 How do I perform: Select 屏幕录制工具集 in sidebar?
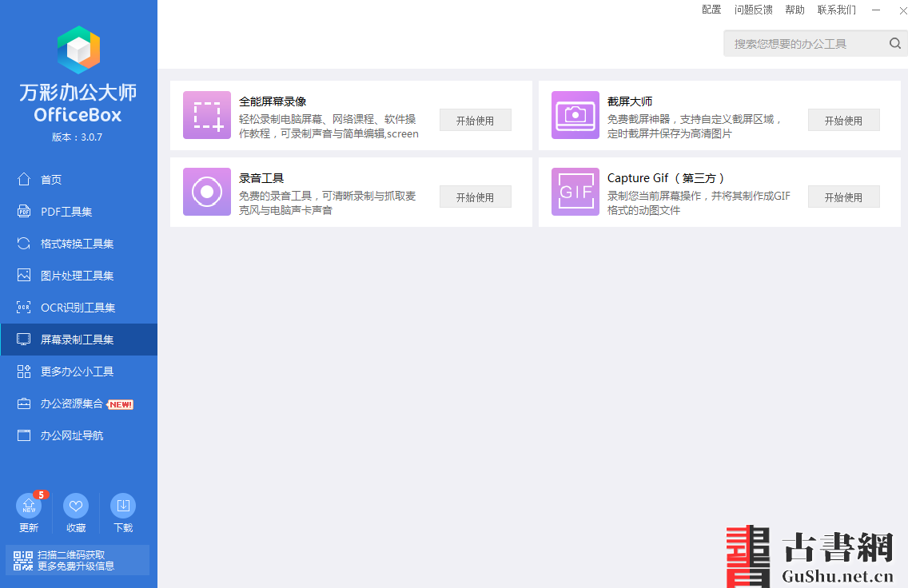[79, 340]
